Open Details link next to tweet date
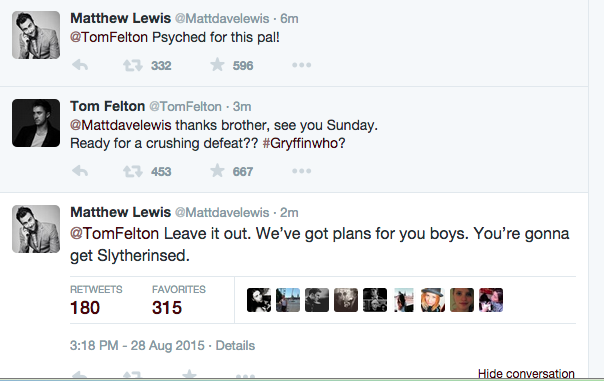This screenshot has height=381, width=604. pyautogui.click(x=235, y=345)
